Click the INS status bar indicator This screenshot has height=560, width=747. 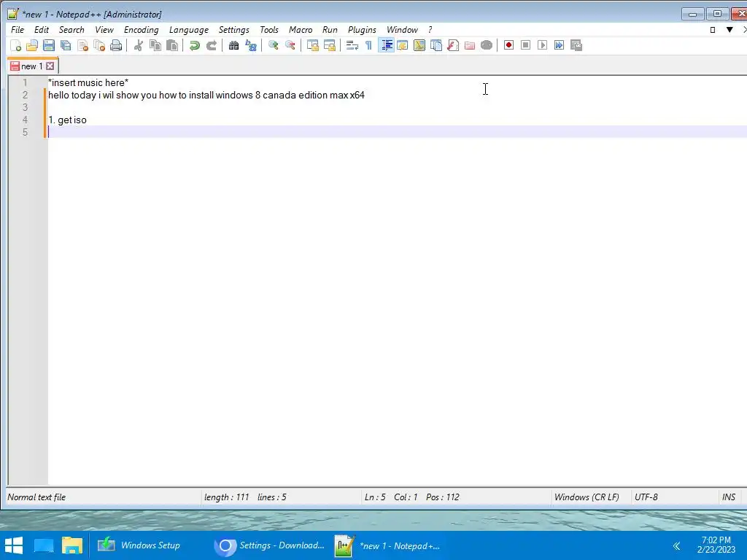pyautogui.click(x=729, y=497)
